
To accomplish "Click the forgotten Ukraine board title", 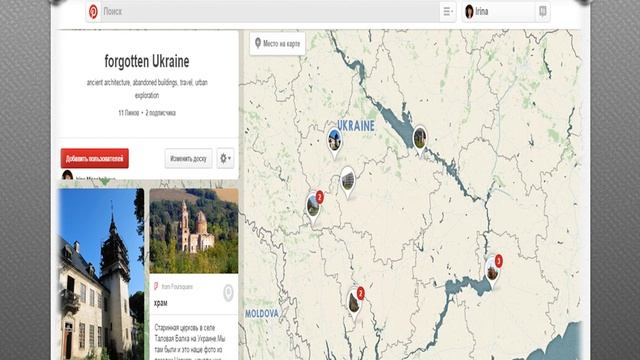I will pyautogui.click(x=147, y=62).
